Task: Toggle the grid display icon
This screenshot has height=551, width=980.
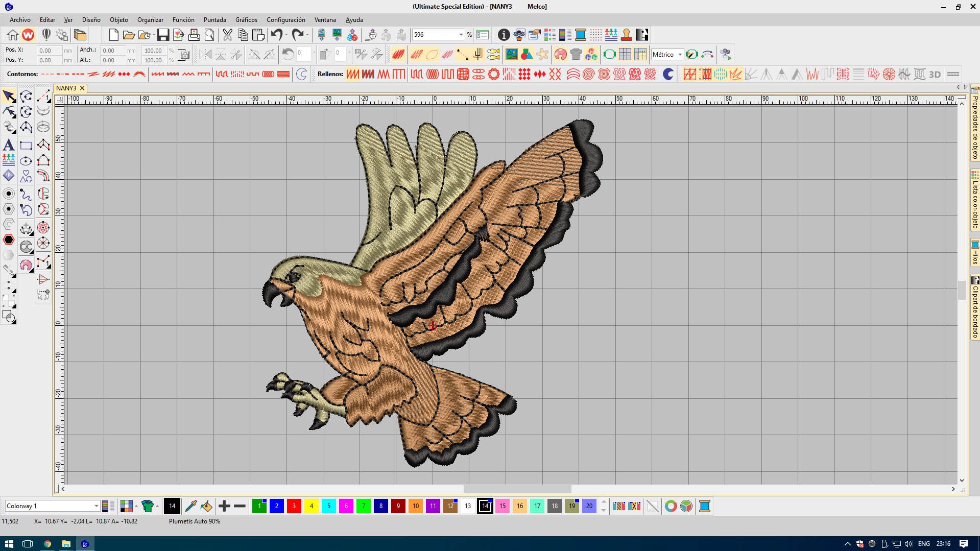Action: click(x=625, y=54)
